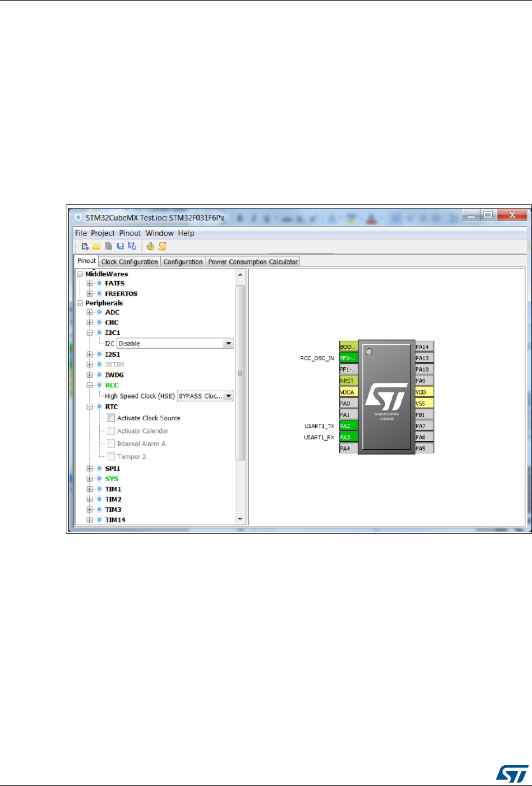This screenshot has width=532, height=786.
Task: Expand the CRC peripheral node
Action: [x=89, y=322]
